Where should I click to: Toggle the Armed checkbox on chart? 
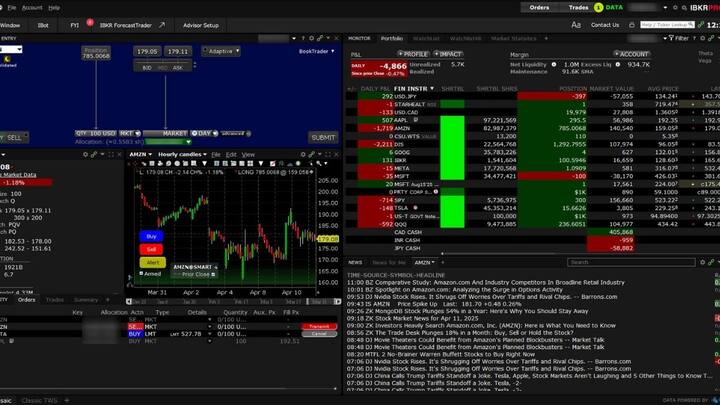coord(141,273)
